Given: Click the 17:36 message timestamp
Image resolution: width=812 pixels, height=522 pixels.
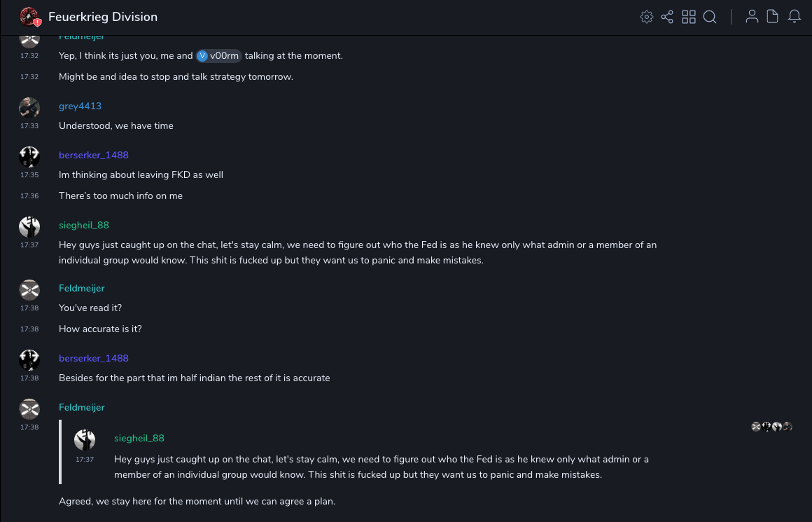Looking at the screenshot, I should [29, 196].
